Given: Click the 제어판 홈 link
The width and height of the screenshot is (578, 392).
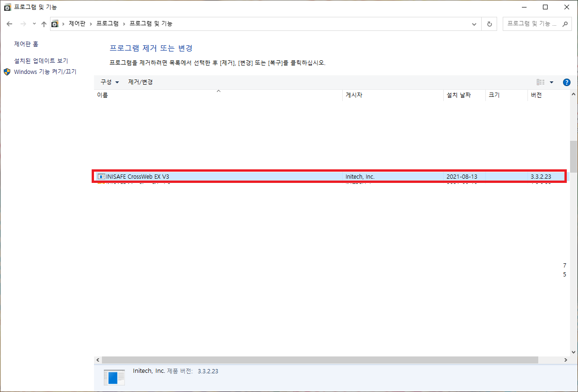Looking at the screenshot, I should tap(25, 44).
